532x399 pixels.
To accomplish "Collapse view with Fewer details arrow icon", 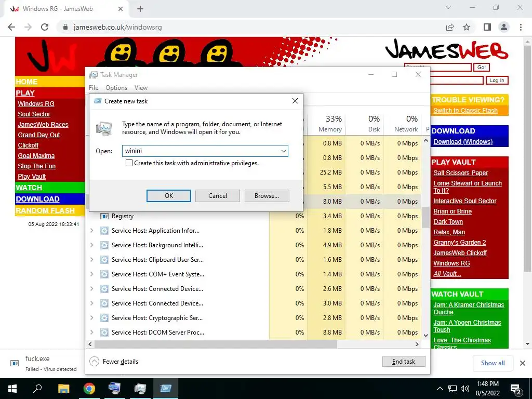I will tap(95, 362).
